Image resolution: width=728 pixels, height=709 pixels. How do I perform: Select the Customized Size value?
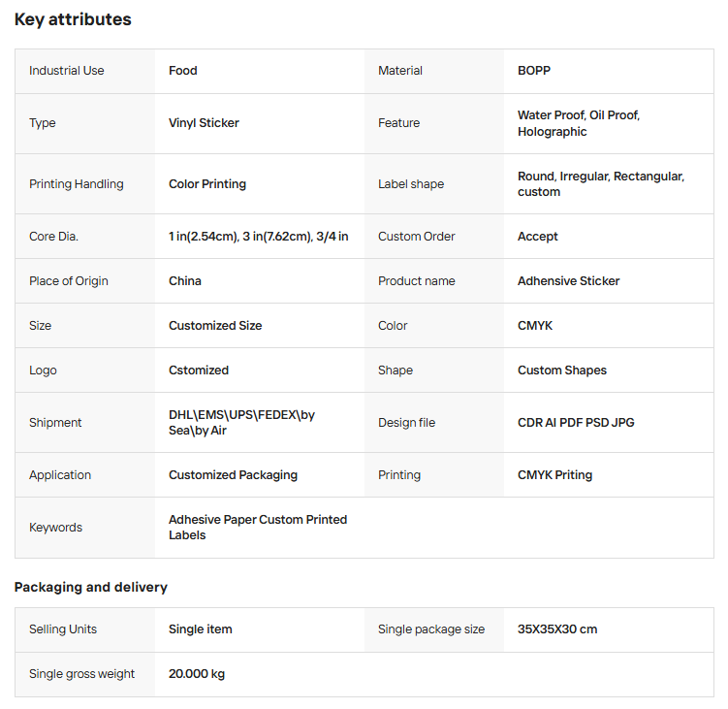215,326
